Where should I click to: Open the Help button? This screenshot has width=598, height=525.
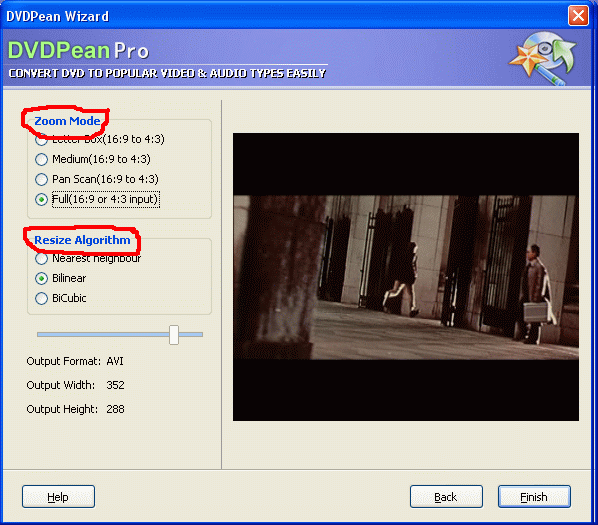pos(58,497)
